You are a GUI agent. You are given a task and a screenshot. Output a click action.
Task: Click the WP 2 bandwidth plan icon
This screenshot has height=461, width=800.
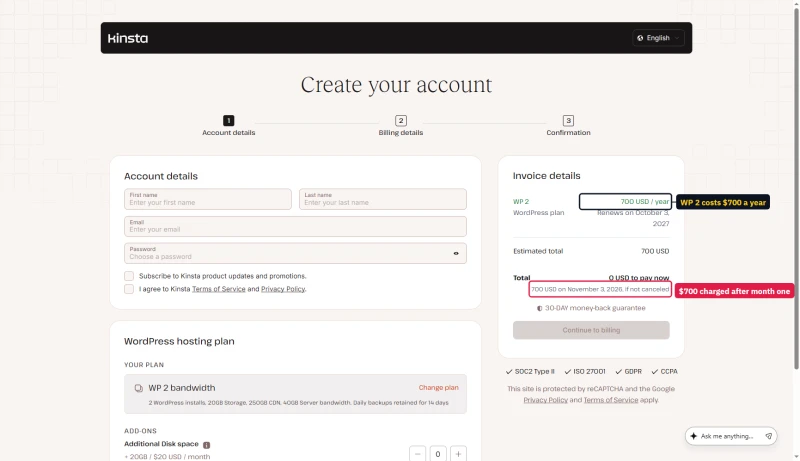138,388
